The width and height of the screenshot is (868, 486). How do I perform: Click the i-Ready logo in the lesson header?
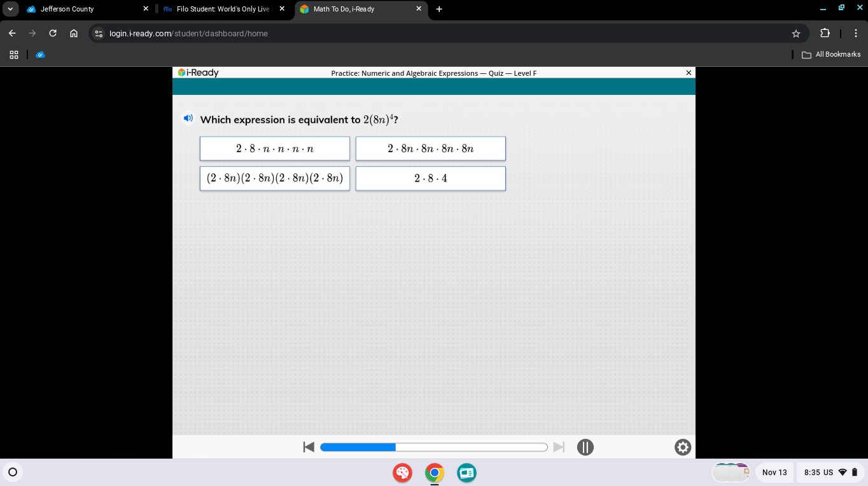tap(197, 73)
